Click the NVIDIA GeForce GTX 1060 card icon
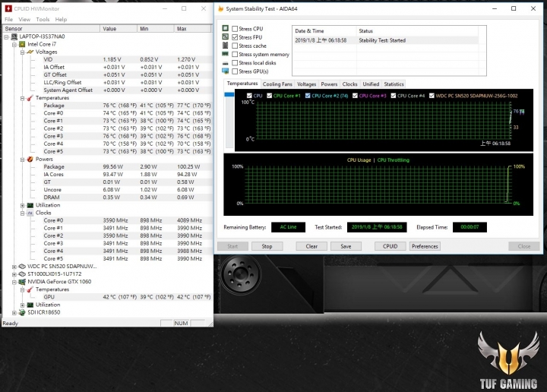 click(x=22, y=282)
